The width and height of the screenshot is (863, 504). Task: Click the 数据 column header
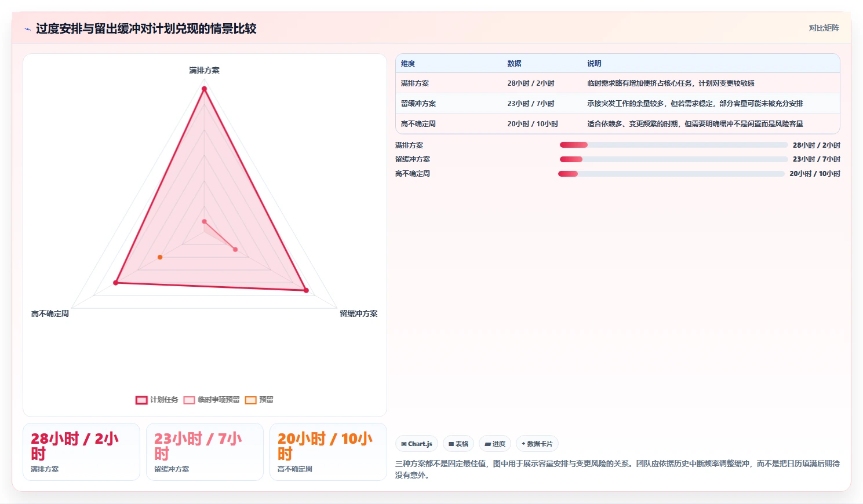click(x=514, y=64)
